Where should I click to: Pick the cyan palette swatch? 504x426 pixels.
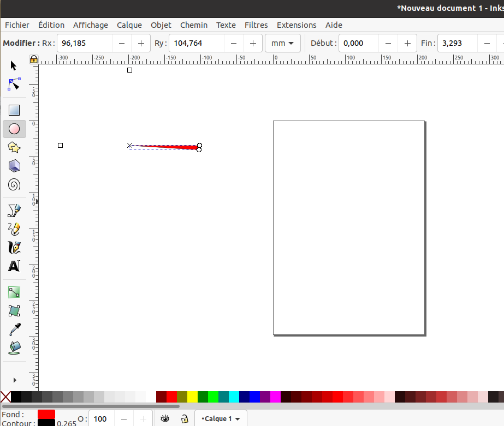[x=234, y=397]
